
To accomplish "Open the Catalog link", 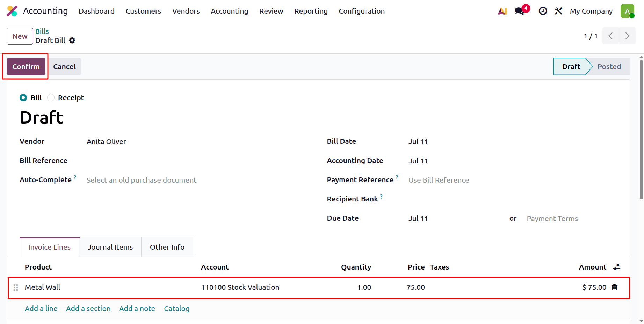I will pos(176,309).
